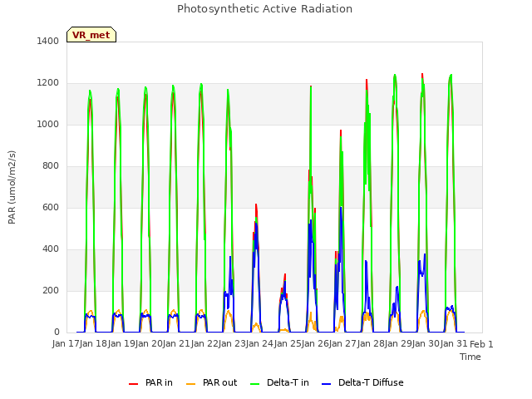
Task: Click the VR_met label box
Action: [x=91, y=35]
